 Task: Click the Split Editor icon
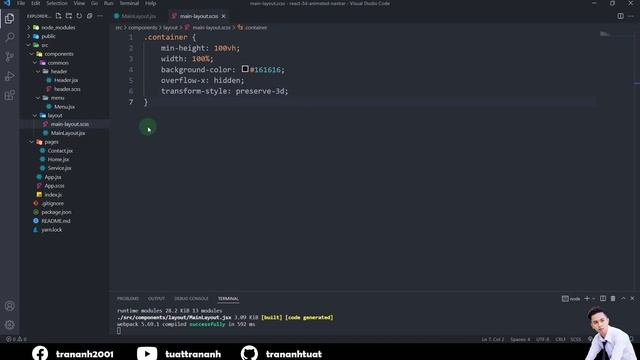(x=620, y=16)
